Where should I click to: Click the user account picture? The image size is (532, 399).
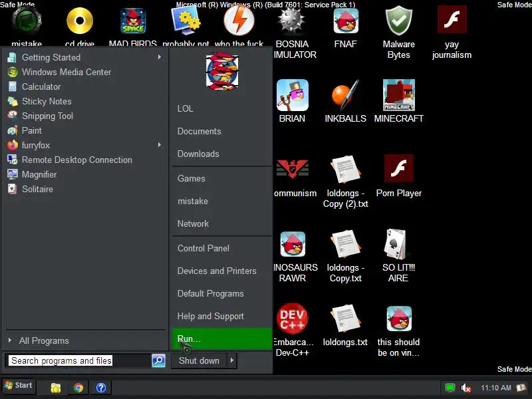(222, 71)
